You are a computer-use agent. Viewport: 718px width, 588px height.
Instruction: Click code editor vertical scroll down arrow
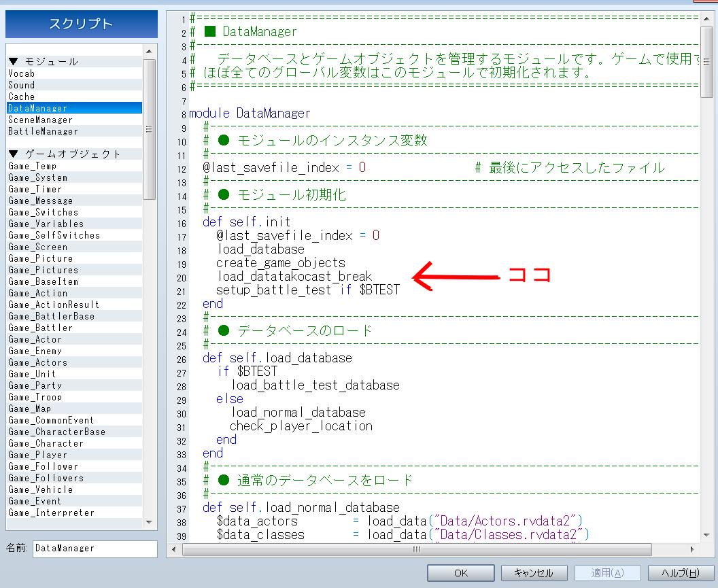point(706,534)
